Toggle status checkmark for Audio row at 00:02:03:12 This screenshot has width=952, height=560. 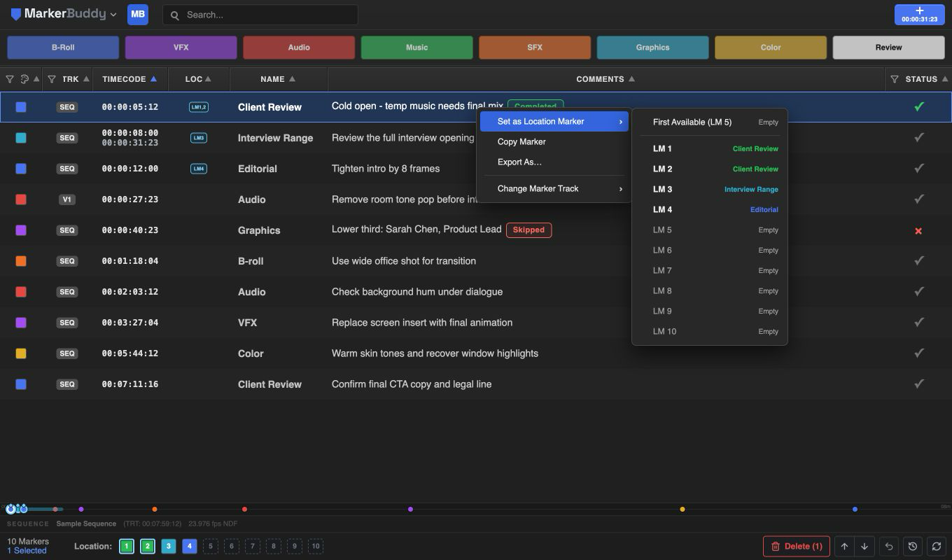[919, 291]
